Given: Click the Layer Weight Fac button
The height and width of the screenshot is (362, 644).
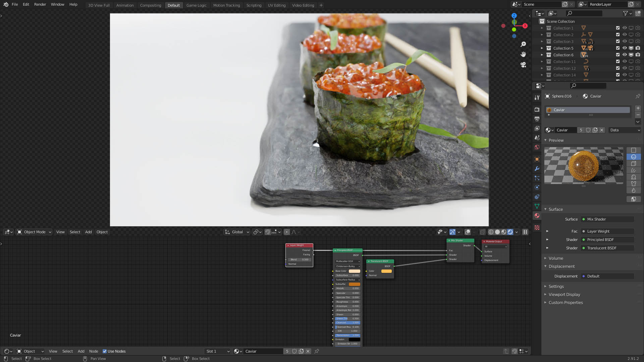Looking at the screenshot, I should coord(607,231).
